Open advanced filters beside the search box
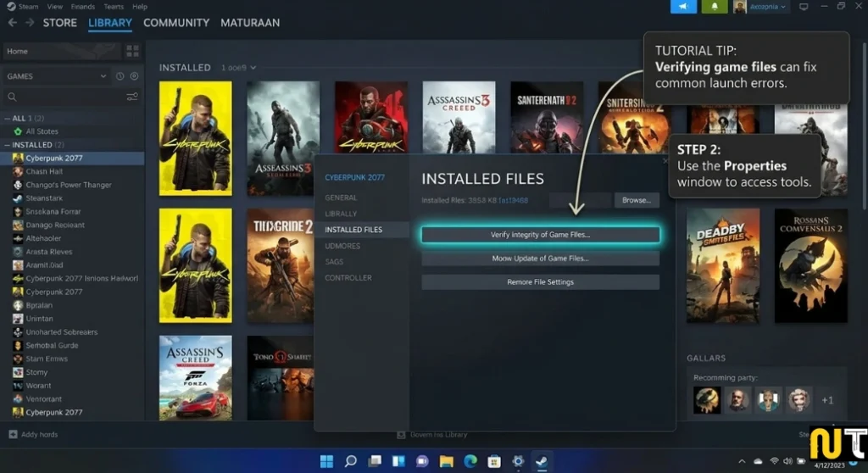This screenshot has height=473, width=868. [131, 97]
